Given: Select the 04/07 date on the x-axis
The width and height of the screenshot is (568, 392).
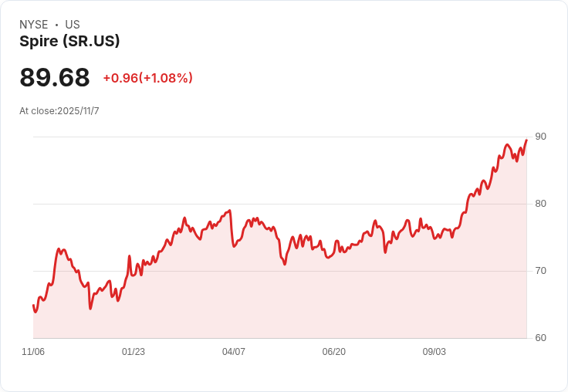Looking at the screenshot, I should (x=234, y=352).
